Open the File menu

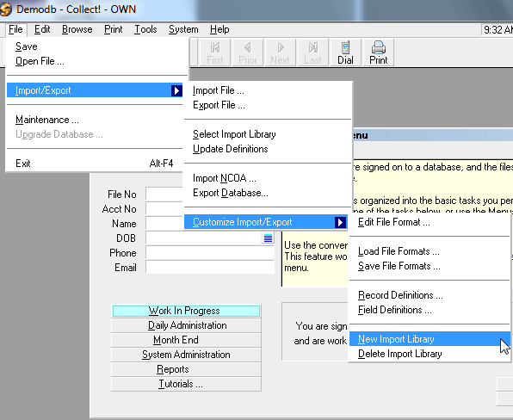(15, 29)
